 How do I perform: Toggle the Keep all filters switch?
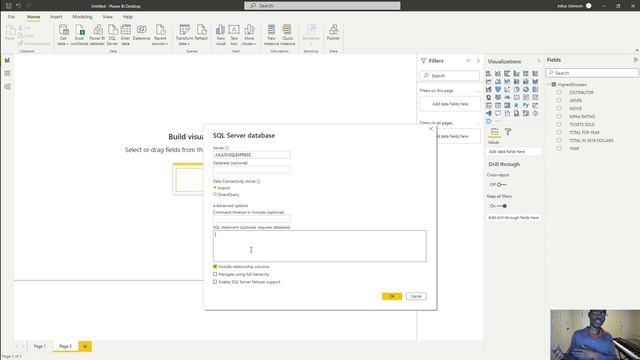click(x=501, y=206)
